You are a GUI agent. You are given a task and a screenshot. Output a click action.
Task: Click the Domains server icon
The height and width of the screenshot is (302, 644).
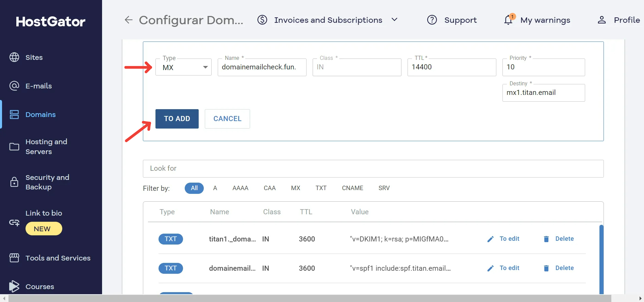click(x=14, y=114)
